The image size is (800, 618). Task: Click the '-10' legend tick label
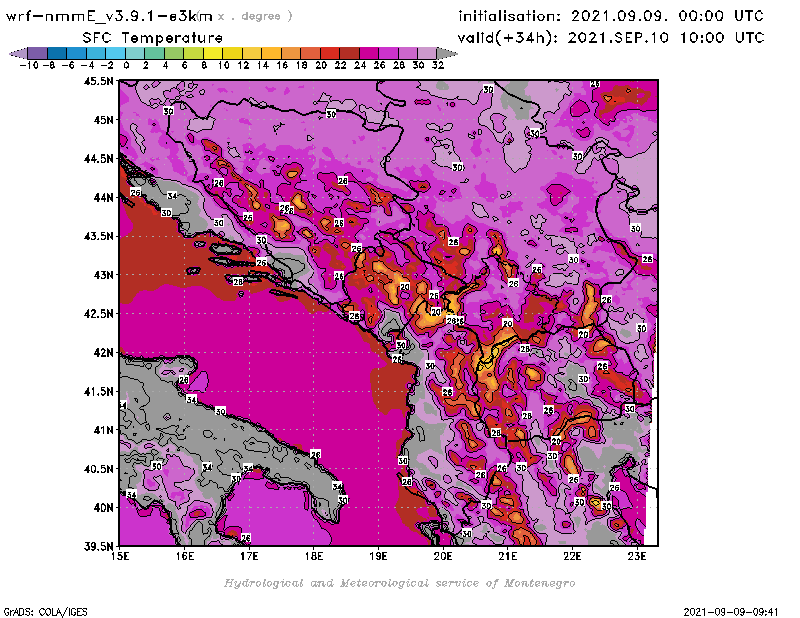coord(29,65)
